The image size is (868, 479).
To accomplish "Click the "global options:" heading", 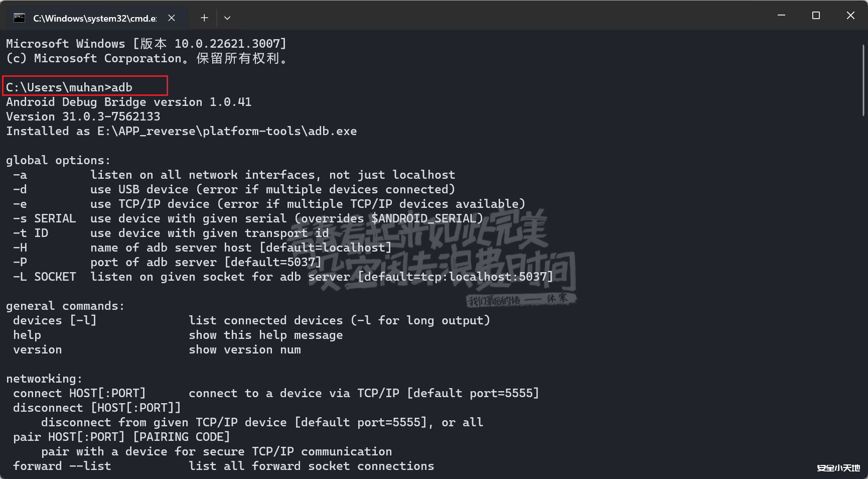I will pos(58,160).
